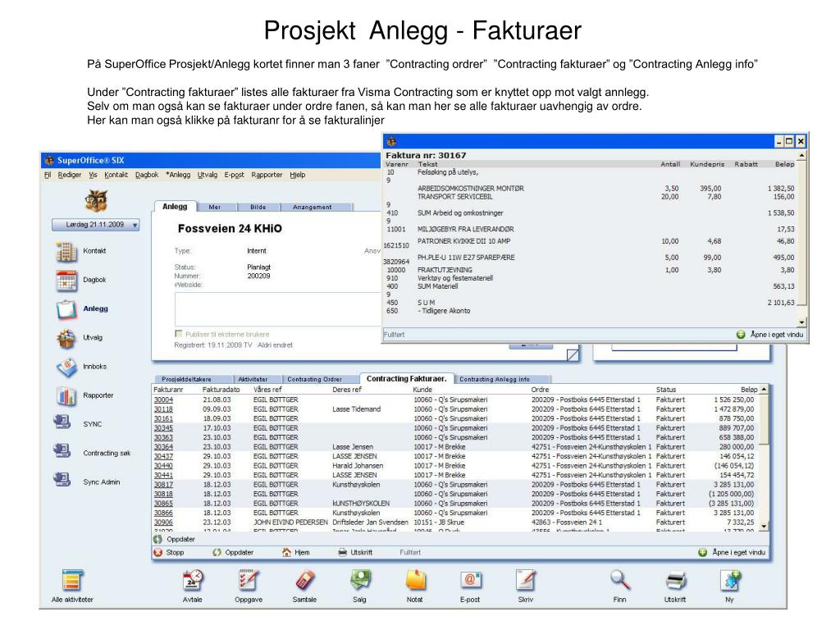The width and height of the screenshot is (840, 630).
Task: Sort by Fakturadato column header
Action: coord(221,390)
